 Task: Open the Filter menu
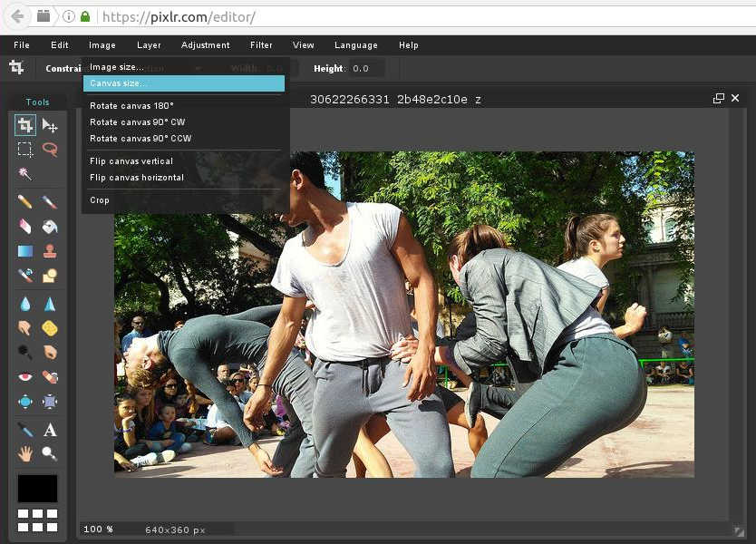(x=261, y=45)
